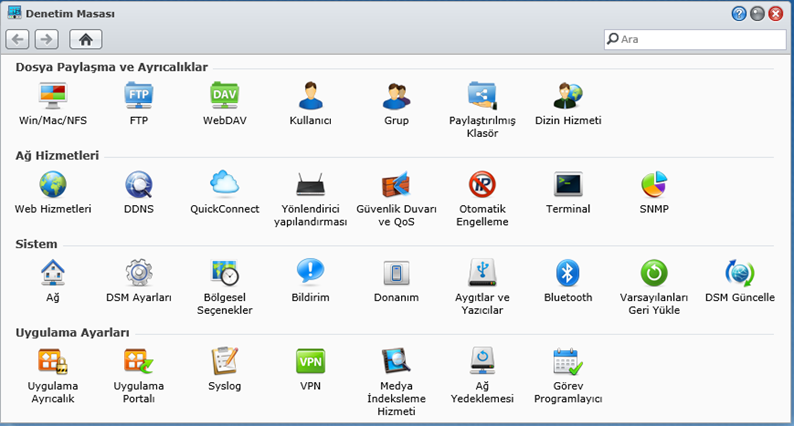Go forward with the right arrow button

[47, 39]
